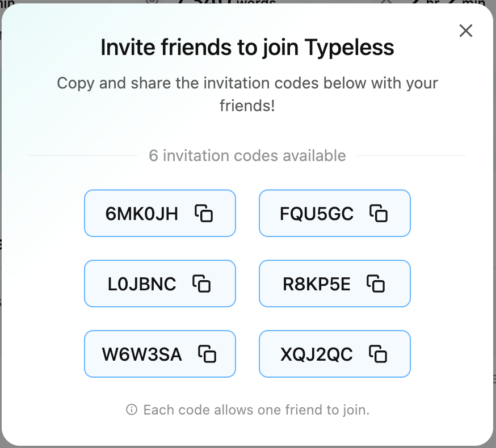Select the FQU5GC invitation code text
Image resolution: width=496 pixels, height=448 pixels.
(x=317, y=214)
